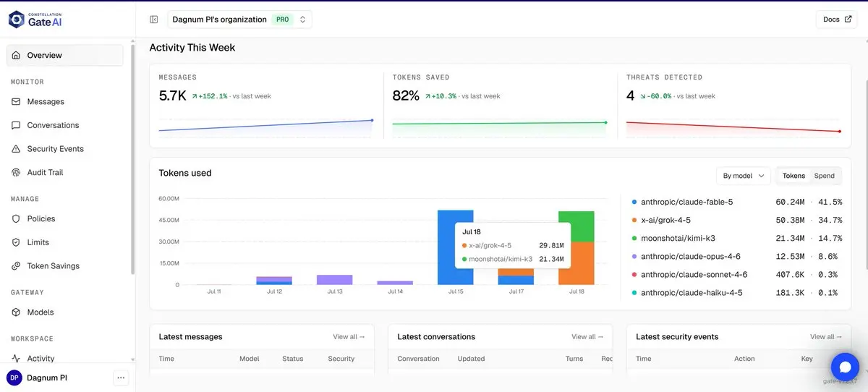Click the Messages 5.7K stat card

266,106
